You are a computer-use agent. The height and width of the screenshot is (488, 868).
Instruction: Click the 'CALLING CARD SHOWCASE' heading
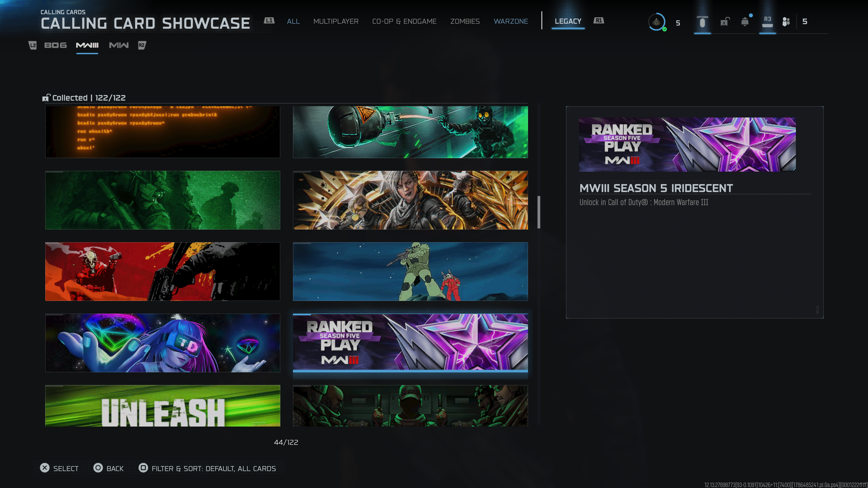click(x=145, y=23)
